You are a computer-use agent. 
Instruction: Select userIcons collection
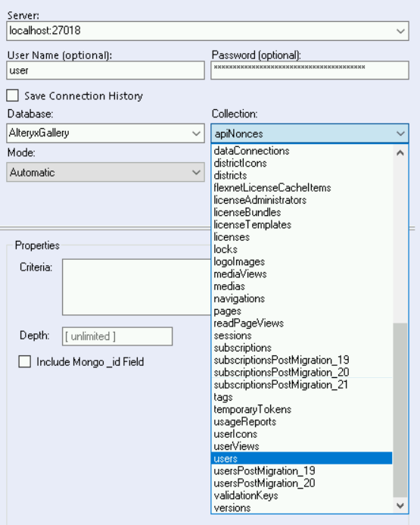pos(302,434)
